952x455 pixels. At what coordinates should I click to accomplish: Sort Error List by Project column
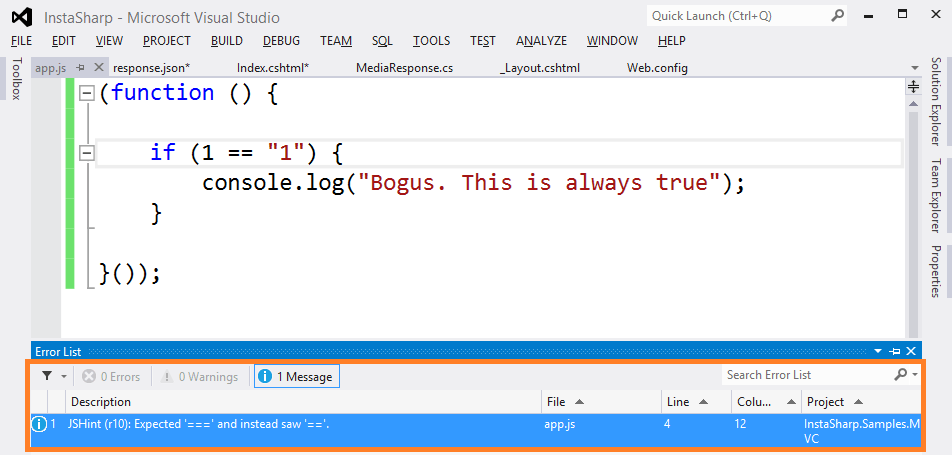coord(862,402)
